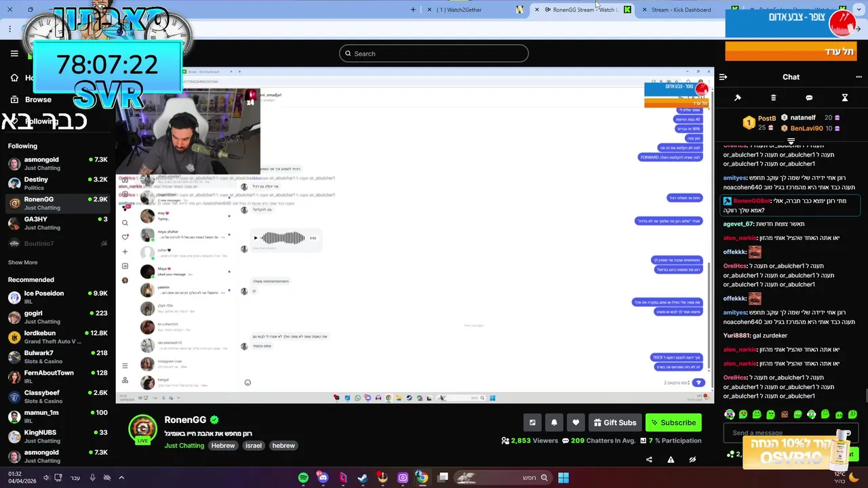The height and width of the screenshot is (488, 868).
Task: Report the stream via warning triangle icon
Action: tap(671, 460)
